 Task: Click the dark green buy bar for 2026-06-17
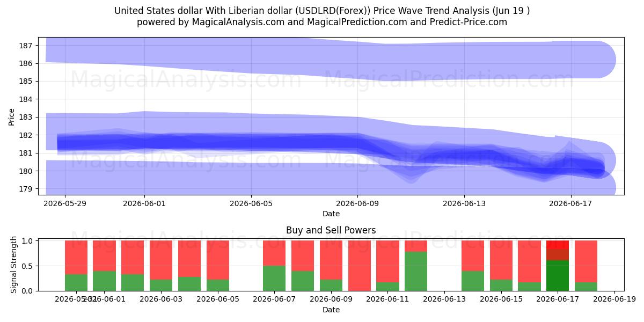click(558, 276)
